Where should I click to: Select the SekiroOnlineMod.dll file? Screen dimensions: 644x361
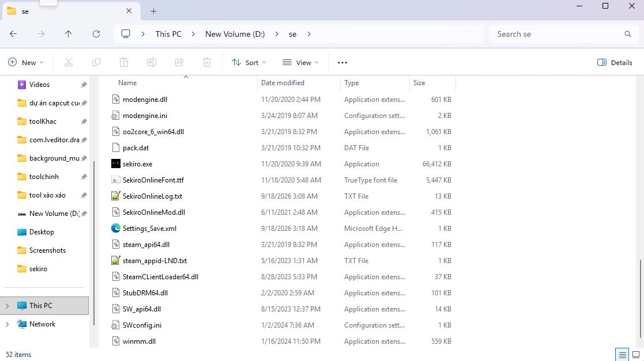tap(154, 212)
